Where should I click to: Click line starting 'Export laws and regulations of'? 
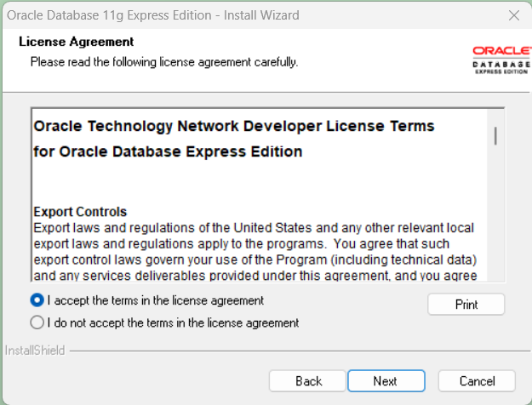(254, 228)
